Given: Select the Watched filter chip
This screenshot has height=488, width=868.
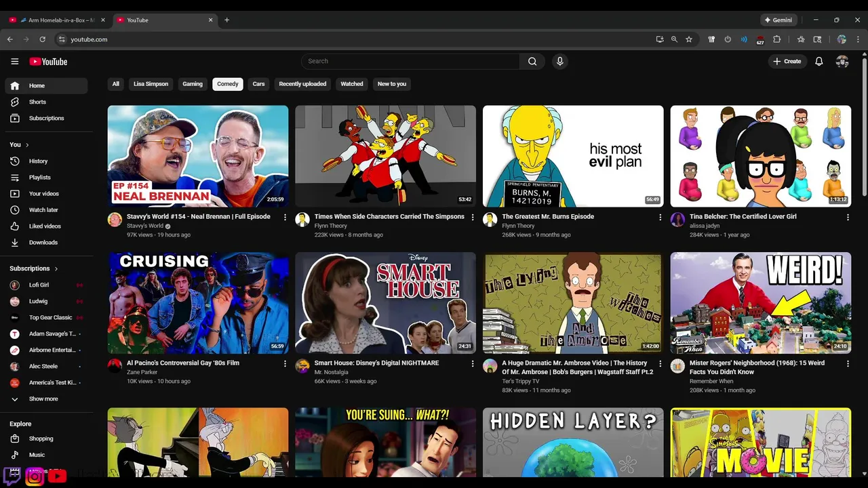Looking at the screenshot, I should [351, 84].
